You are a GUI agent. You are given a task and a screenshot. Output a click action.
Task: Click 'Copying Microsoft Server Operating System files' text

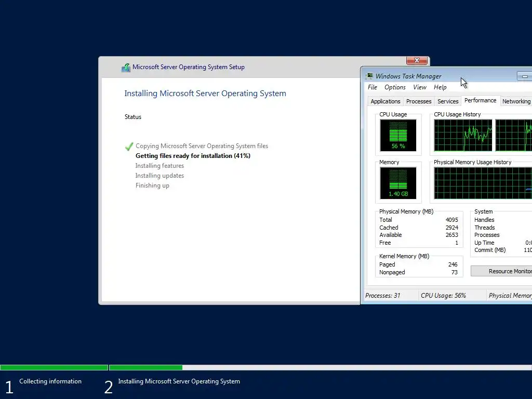202,146
